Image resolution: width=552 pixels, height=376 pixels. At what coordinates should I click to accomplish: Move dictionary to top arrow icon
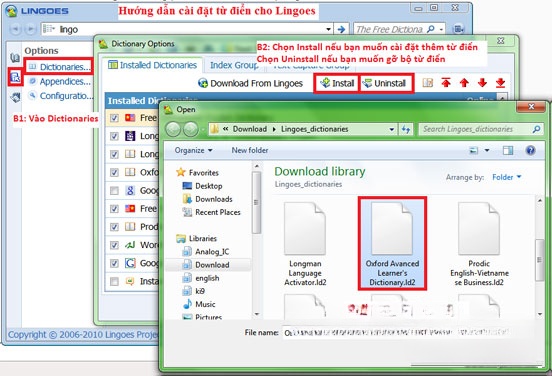[x=446, y=83]
